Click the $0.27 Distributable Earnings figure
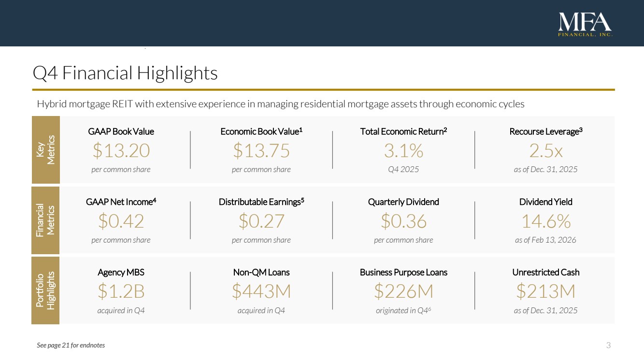Viewport: 644px width, 362px height. [261, 222]
